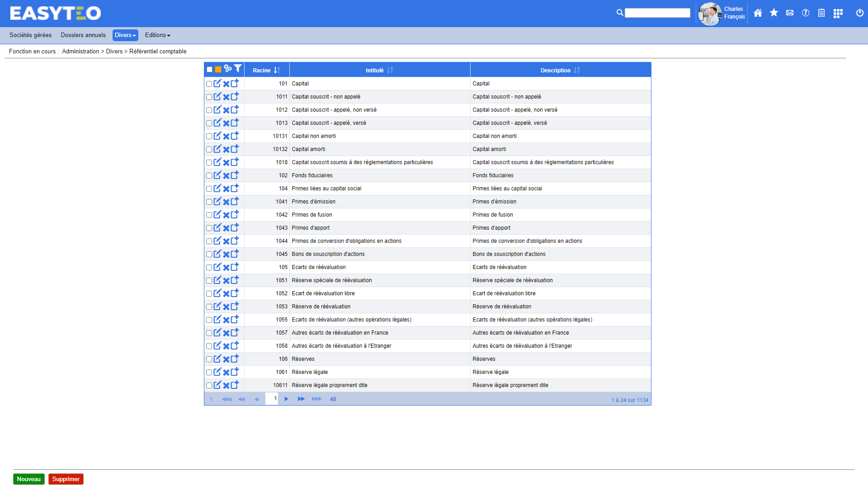Screen dimensions: 868x487
Task: Edit the Capital 101 row
Action: [217, 84]
